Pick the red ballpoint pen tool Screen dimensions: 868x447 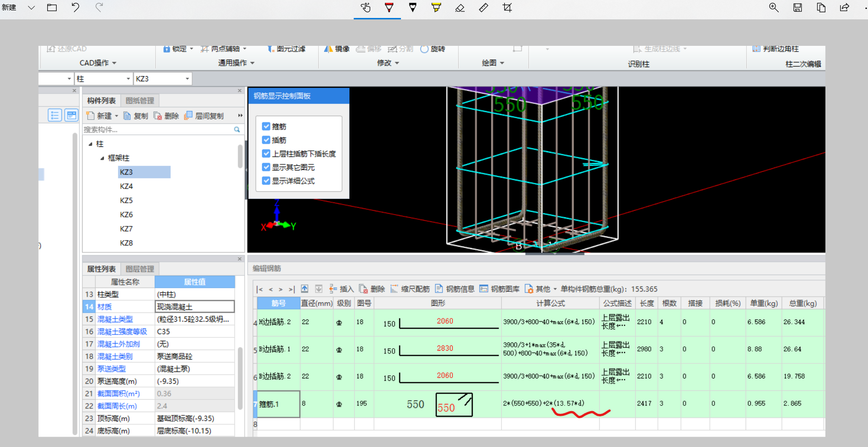[389, 8]
